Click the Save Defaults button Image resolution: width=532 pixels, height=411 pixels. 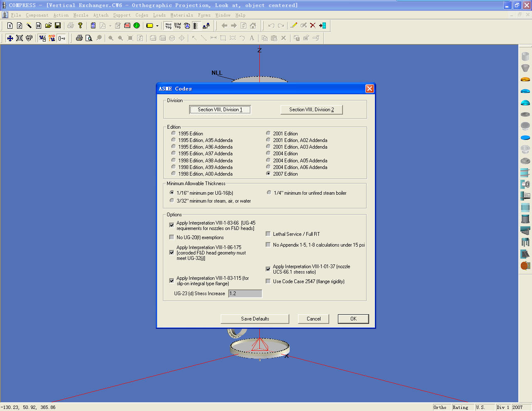tap(255, 319)
